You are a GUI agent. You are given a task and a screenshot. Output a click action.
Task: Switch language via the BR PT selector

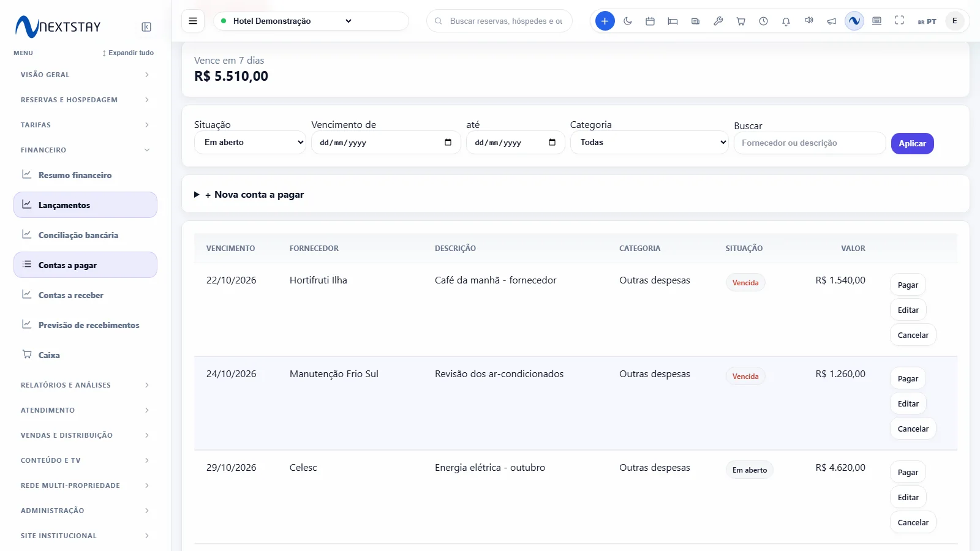(927, 21)
